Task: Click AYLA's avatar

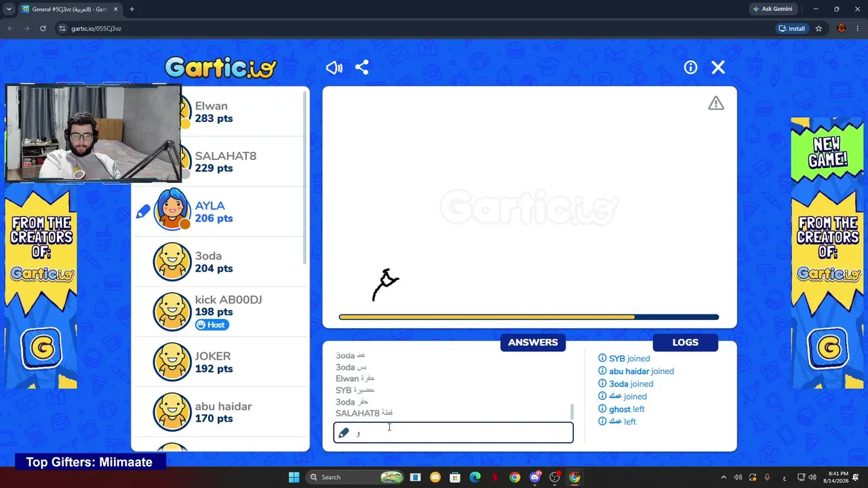Action: coord(172,211)
